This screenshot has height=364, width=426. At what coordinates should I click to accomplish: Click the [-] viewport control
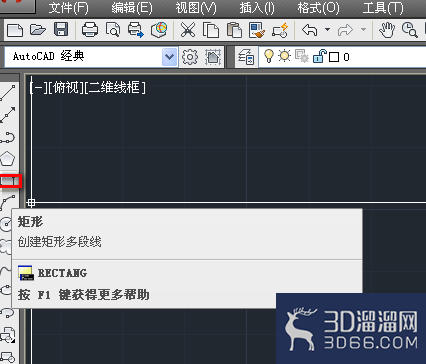(38, 88)
